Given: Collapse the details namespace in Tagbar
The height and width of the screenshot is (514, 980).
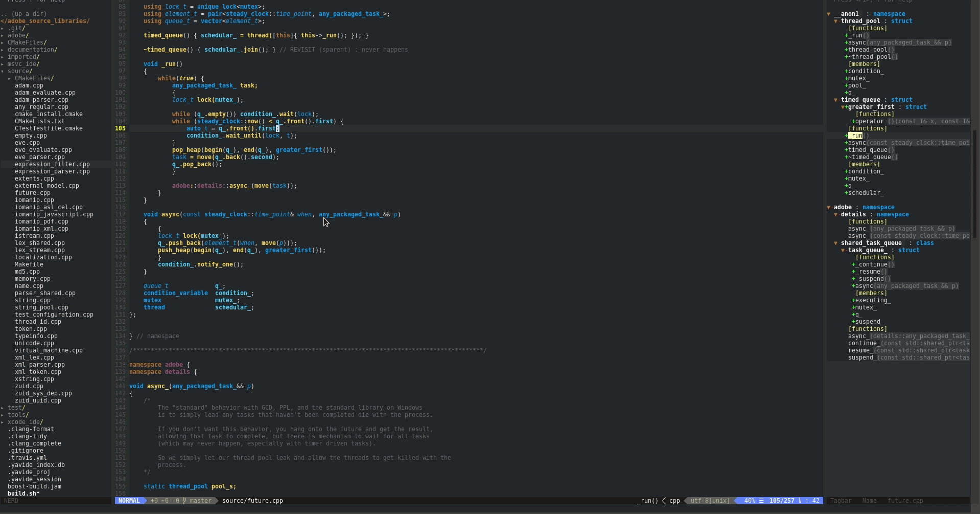Looking at the screenshot, I should (836, 214).
